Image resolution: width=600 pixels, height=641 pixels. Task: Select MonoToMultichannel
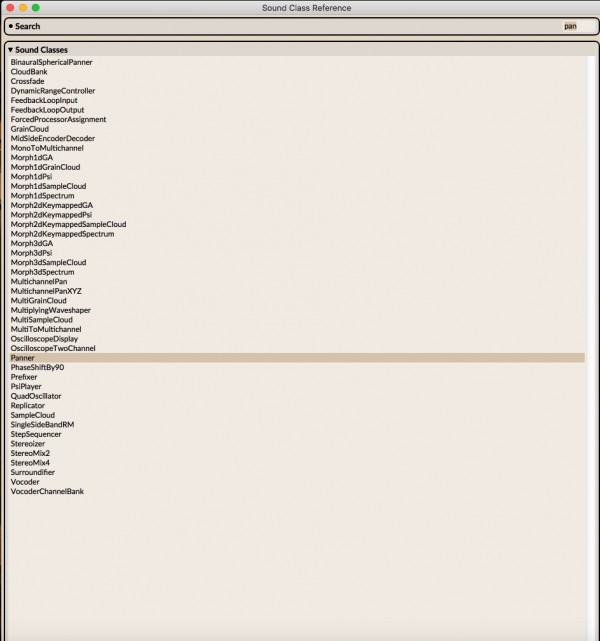[47, 148]
